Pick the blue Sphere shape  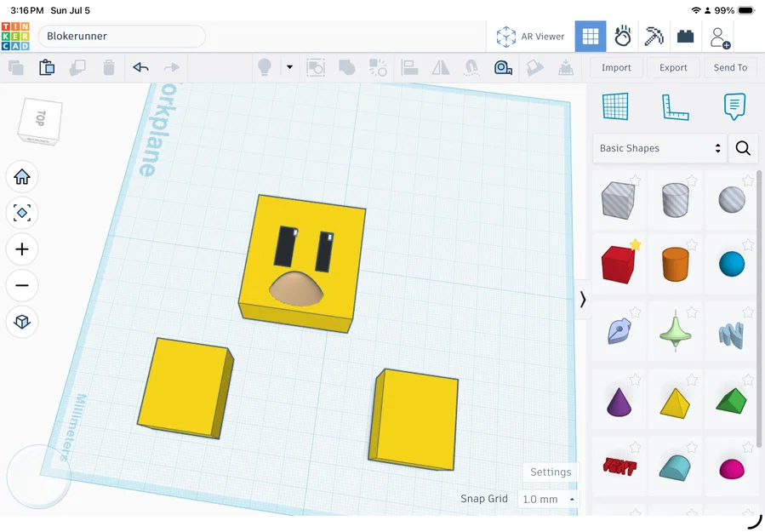click(732, 264)
